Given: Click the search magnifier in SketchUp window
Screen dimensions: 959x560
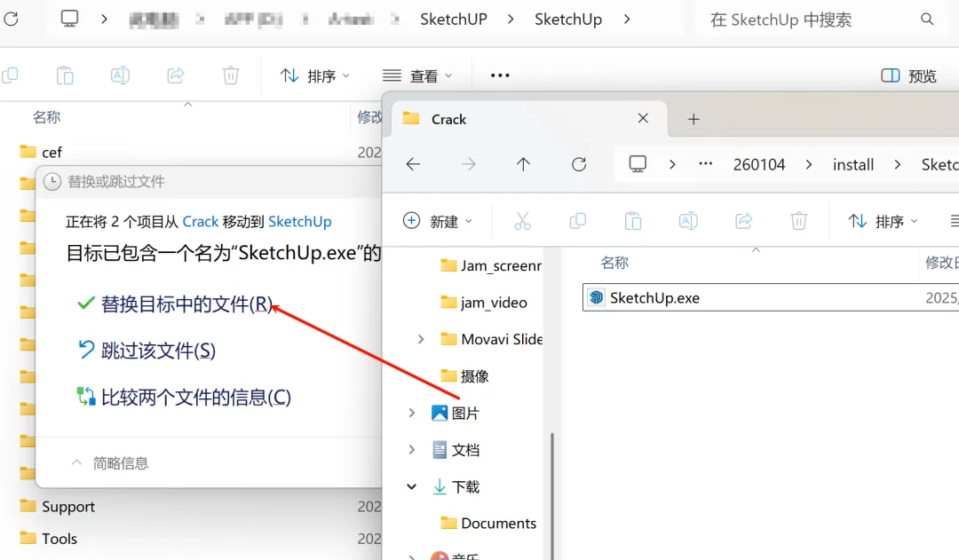Looking at the screenshot, I should 927,20.
